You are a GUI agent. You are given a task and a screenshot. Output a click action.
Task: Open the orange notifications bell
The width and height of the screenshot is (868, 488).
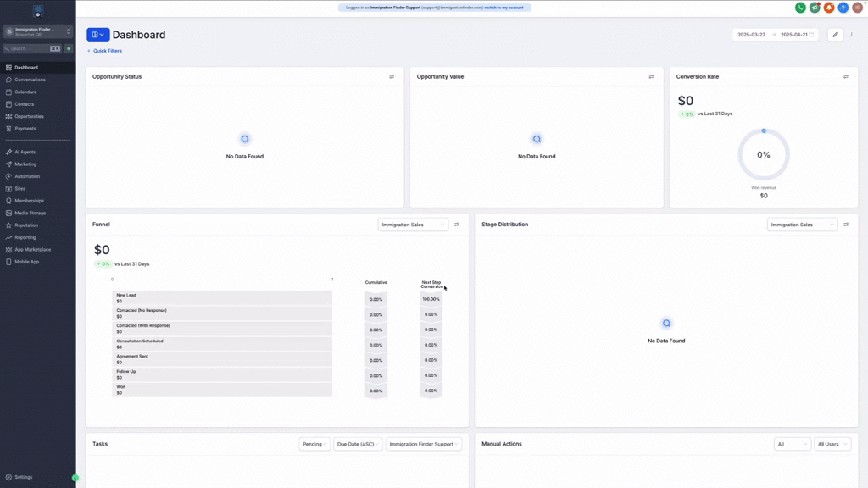click(x=829, y=8)
